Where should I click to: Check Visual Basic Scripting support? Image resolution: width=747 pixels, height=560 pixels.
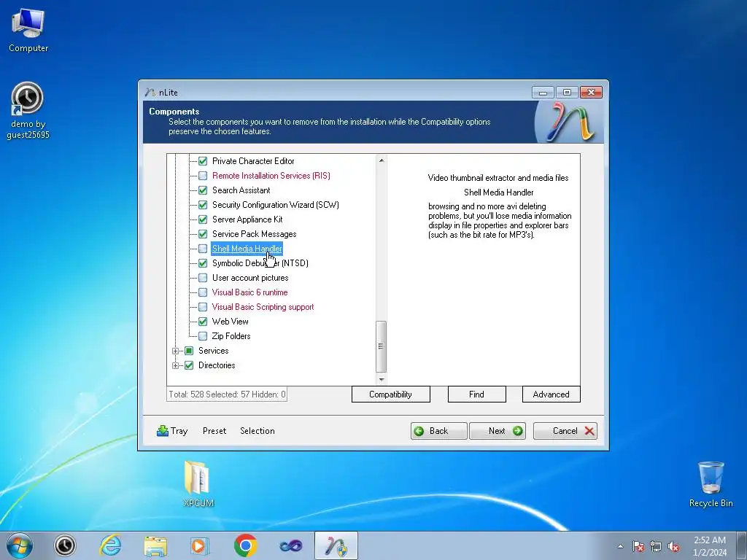tap(203, 307)
